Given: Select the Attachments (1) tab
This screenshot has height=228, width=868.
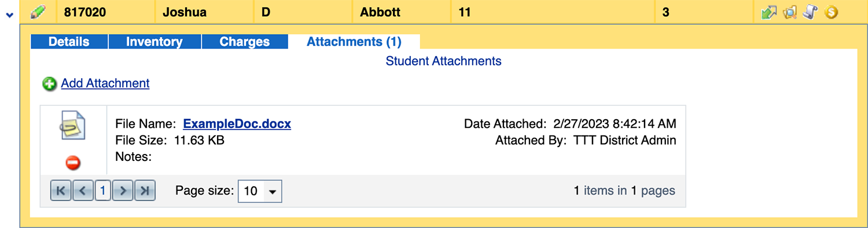Looking at the screenshot, I should [354, 42].
